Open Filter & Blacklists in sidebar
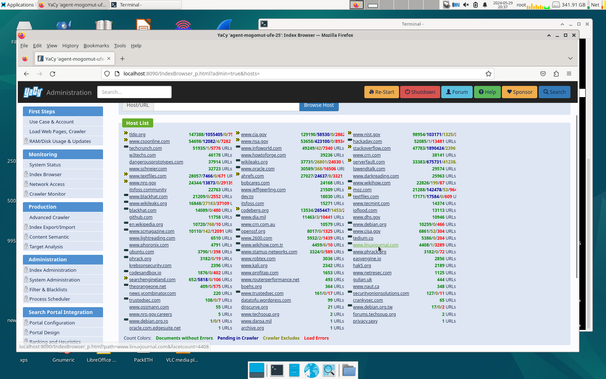606x379 pixels. click(x=48, y=289)
